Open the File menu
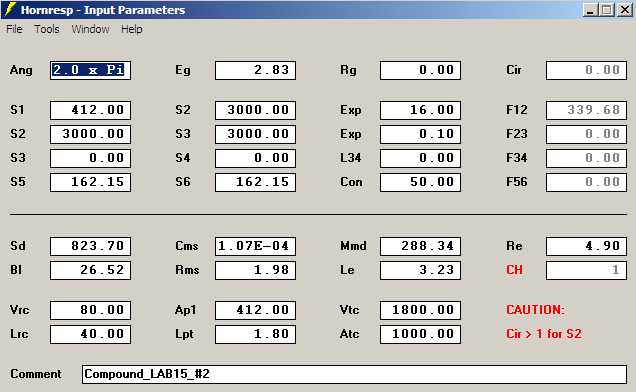This screenshot has height=392, width=636. pos(14,29)
